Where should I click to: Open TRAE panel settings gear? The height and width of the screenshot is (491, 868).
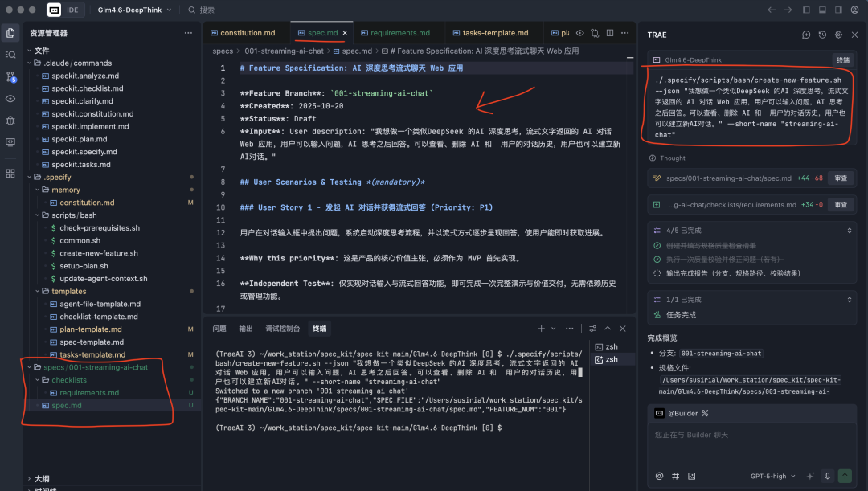coord(838,35)
